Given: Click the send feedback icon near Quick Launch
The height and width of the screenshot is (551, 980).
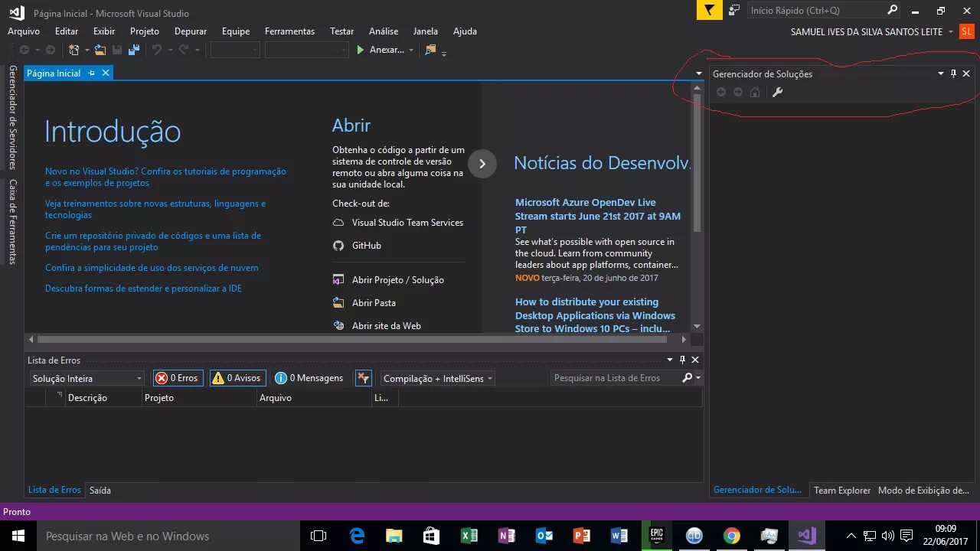Looking at the screenshot, I should click(734, 10).
